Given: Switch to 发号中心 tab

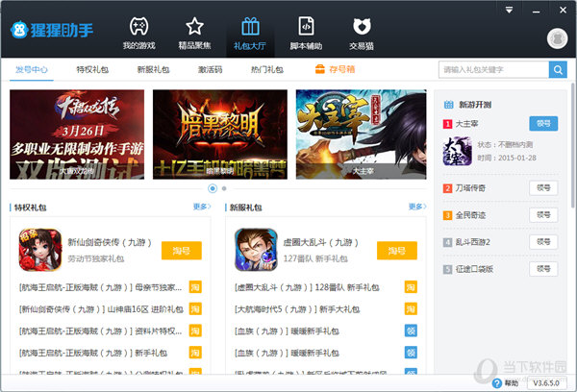Looking at the screenshot, I should (x=32, y=69).
